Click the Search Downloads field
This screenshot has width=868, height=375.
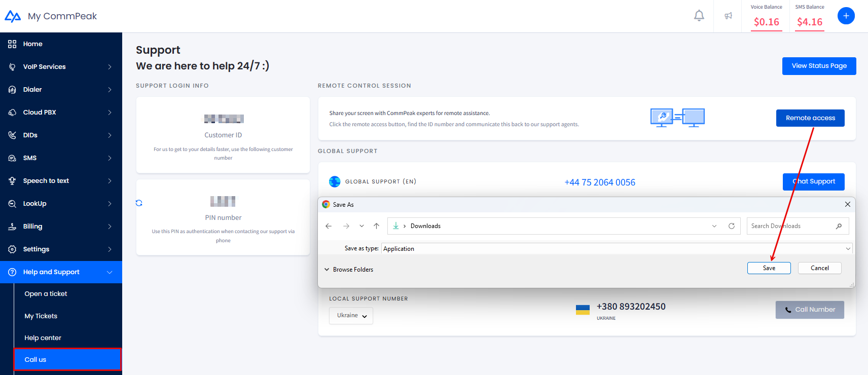pyautogui.click(x=798, y=226)
